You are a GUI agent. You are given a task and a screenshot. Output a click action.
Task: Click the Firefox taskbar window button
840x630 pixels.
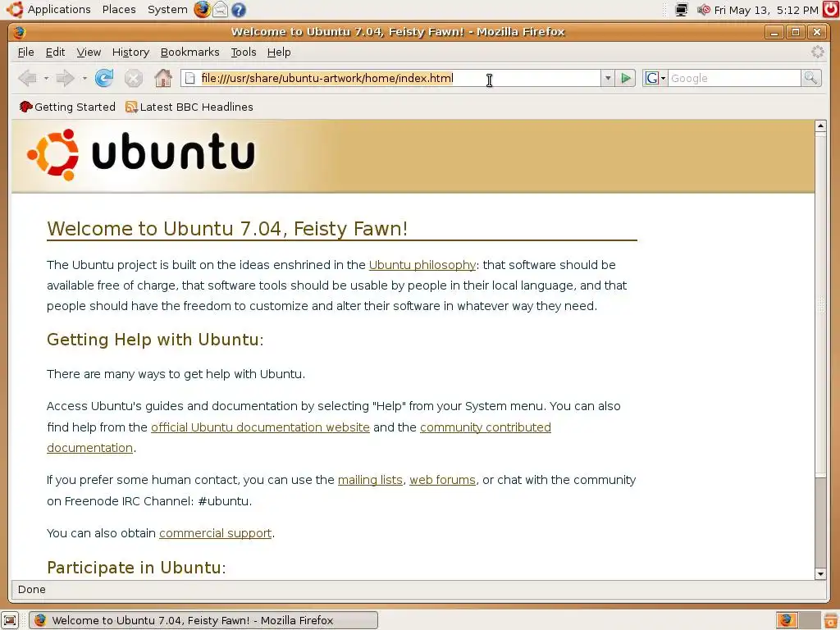203,620
